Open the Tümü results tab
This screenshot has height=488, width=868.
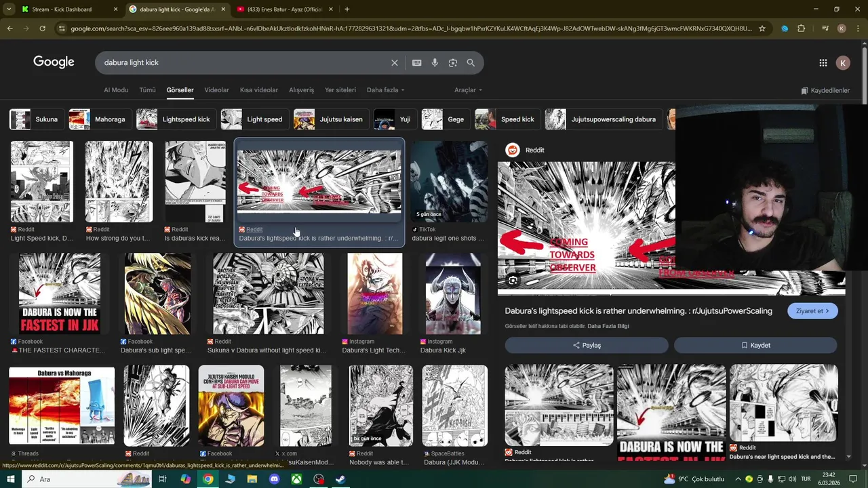pyautogui.click(x=147, y=90)
